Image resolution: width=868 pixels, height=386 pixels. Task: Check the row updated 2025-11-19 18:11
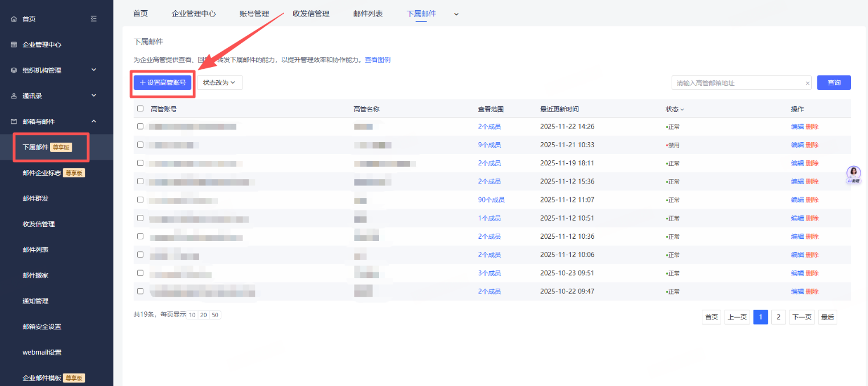pyautogui.click(x=141, y=163)
